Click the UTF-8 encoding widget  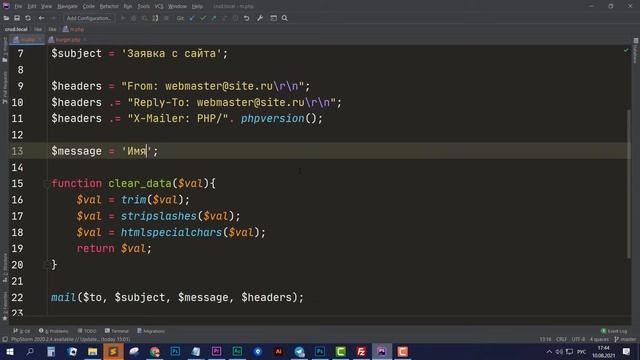coord(578,339)
